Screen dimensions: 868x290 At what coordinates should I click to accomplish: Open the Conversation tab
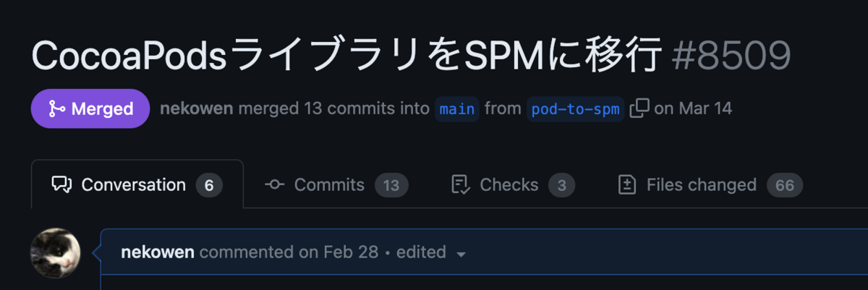[x=137, y=184]
